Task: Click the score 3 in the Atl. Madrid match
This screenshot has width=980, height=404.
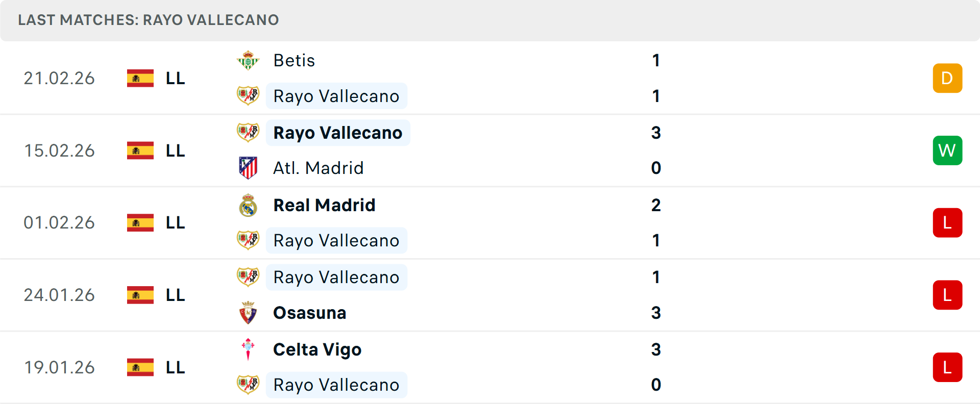Action: pos(656,133)
